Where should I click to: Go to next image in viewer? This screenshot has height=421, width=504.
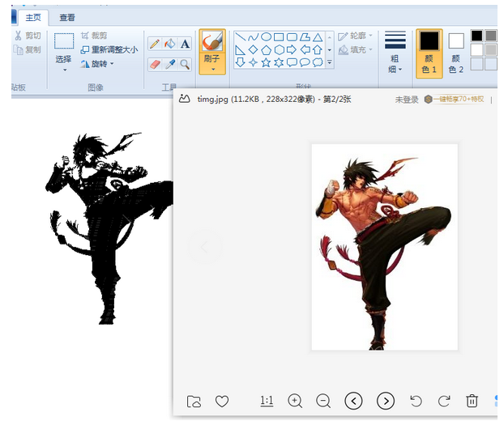pos(386,401)
